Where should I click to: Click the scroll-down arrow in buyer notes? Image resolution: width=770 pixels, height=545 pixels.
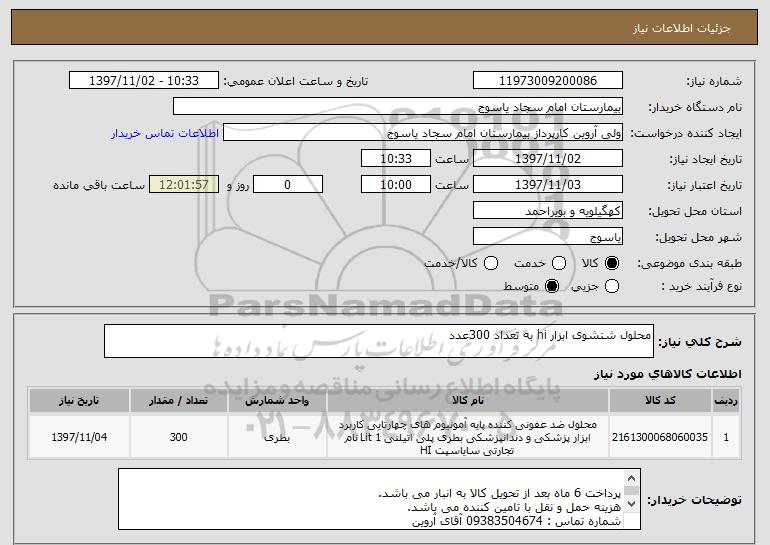631,503
